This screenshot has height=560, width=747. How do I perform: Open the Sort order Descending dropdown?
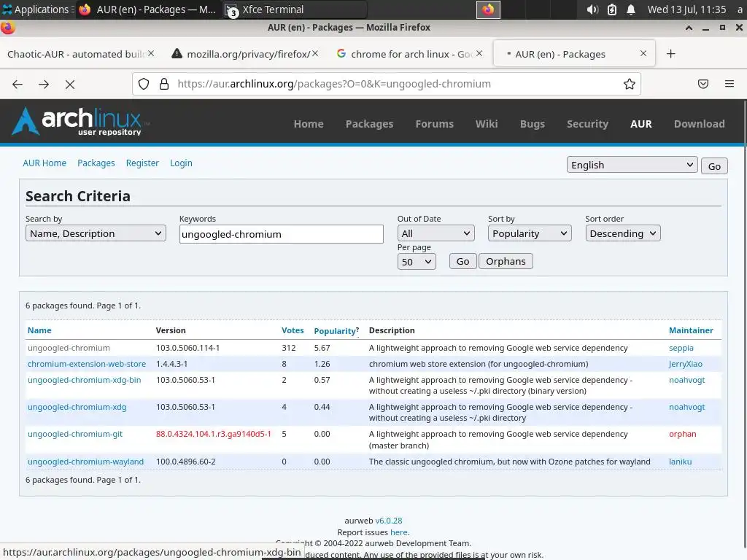coord(623,233)
